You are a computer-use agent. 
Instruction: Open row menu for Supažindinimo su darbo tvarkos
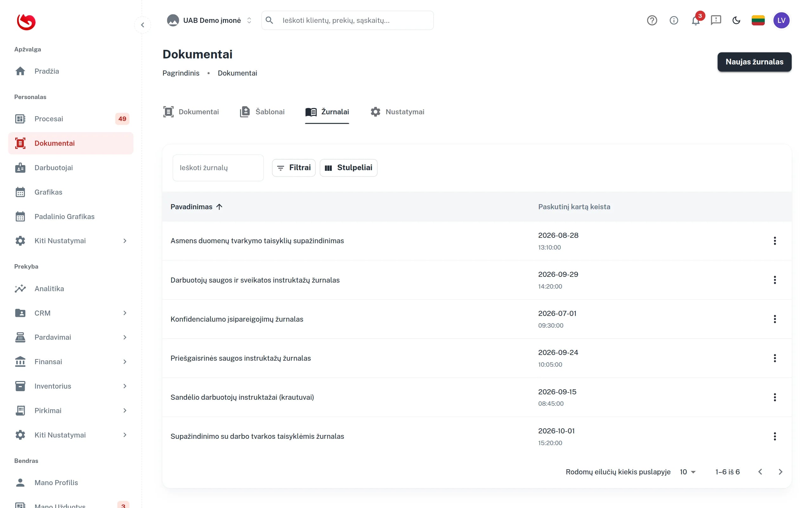click(x=775, y=436)
